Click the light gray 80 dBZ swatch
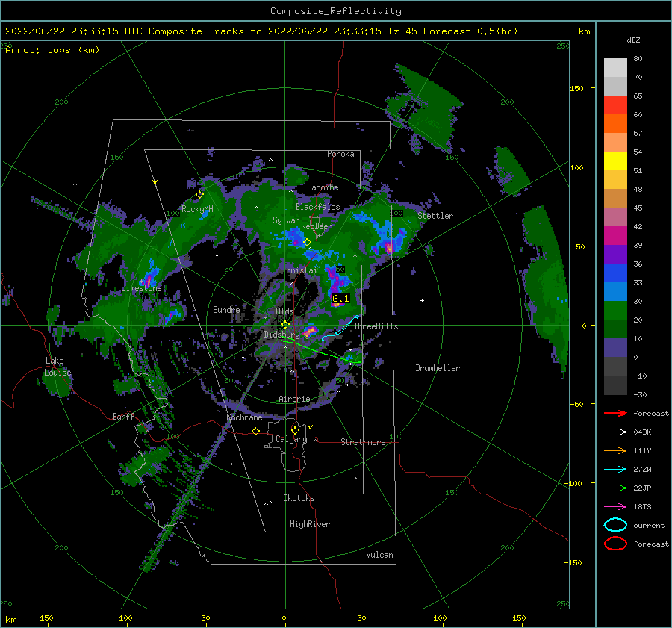This screenshot has height=628, width=672. [x=615, y=68]
